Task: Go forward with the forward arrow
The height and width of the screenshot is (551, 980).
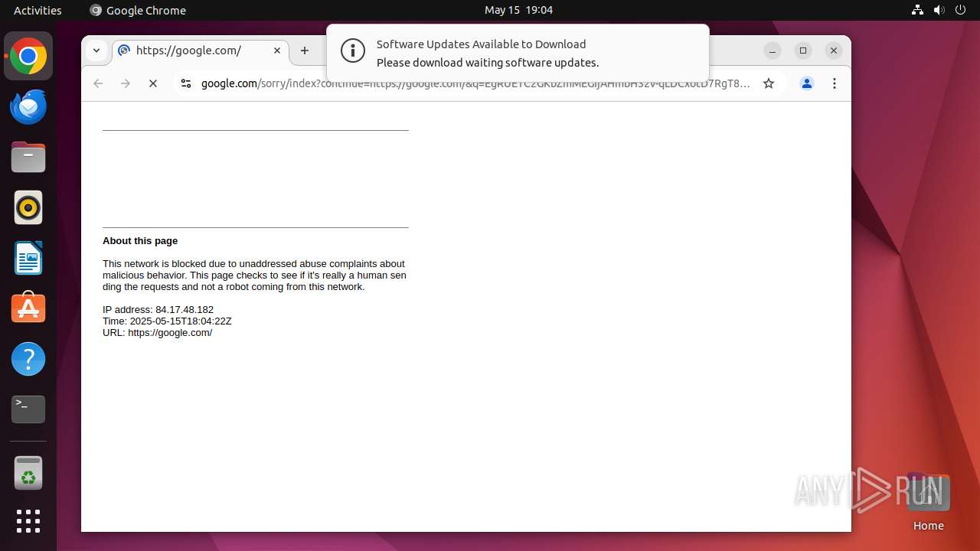Action: (126, 83)
